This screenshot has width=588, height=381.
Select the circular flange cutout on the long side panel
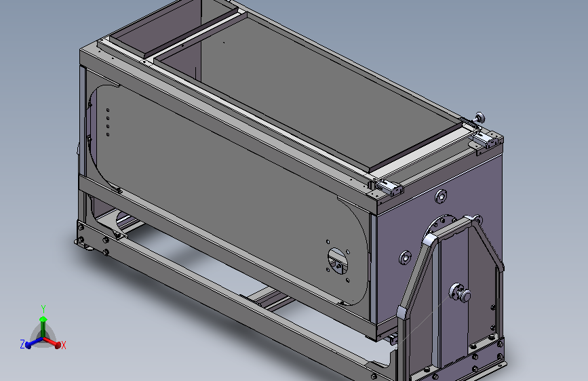pyautogui.click(x=338, y=260)
